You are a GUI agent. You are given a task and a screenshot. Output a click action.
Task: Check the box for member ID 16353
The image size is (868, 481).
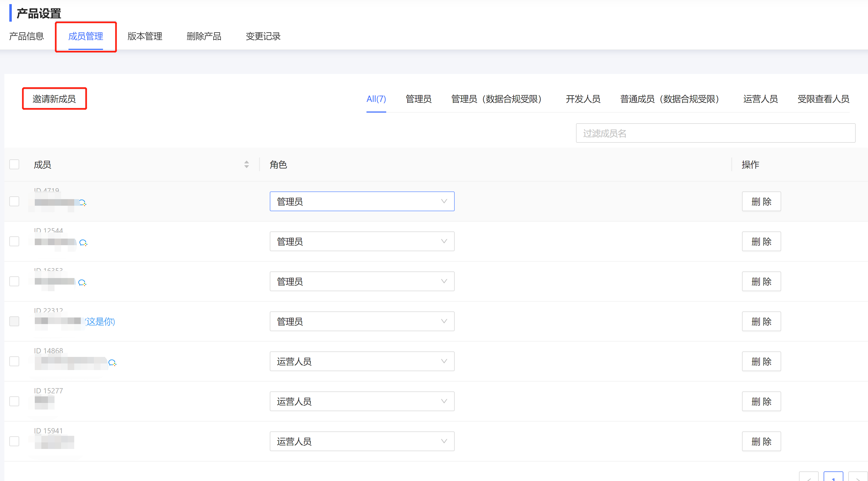[x=14, y=282]
